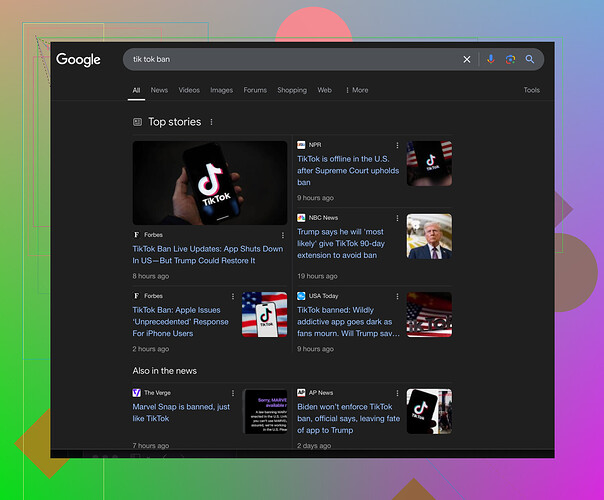This screenshot has height=500, width=604.
Task: Open options for Forbes Apple Issues story
Action: point(233,296)
